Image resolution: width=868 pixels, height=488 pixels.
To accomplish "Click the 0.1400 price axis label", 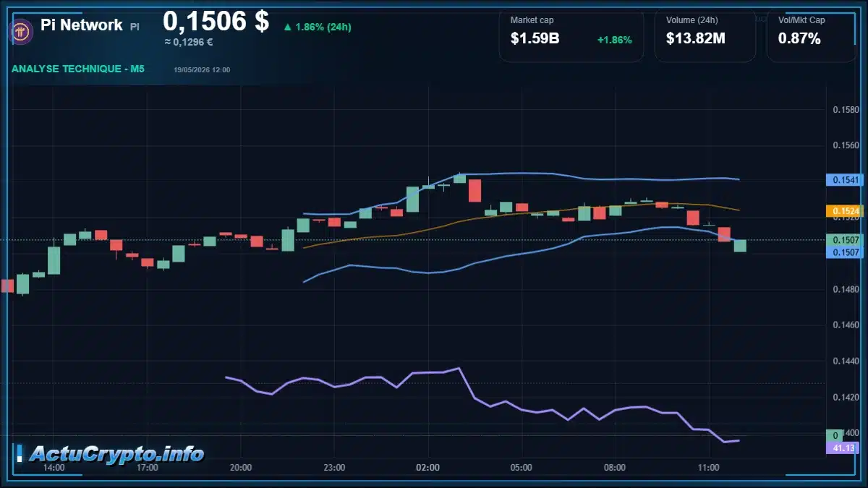I will [x=848, y=433].
